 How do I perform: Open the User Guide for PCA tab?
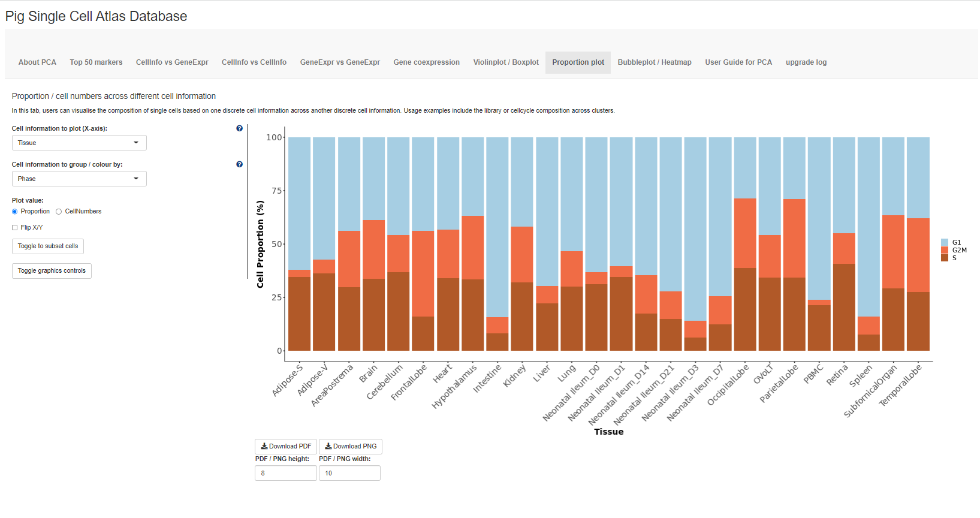(x=738, y=62)
